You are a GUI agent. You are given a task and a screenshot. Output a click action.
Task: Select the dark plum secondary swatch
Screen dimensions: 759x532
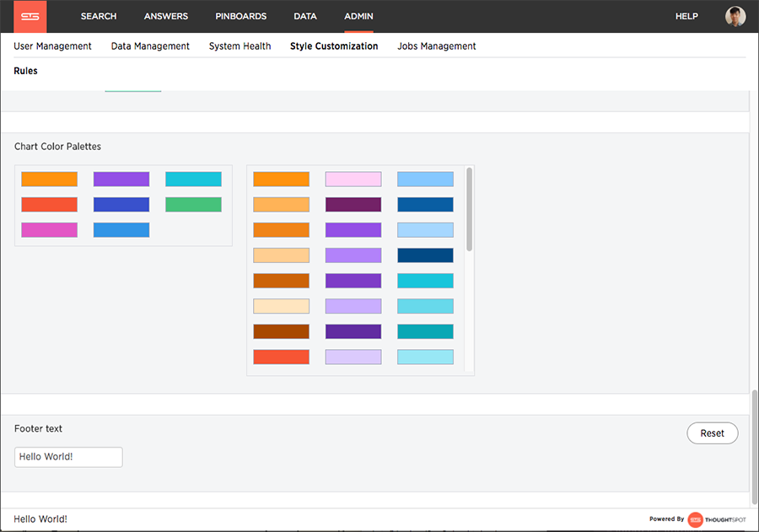[x=353, y=204]
